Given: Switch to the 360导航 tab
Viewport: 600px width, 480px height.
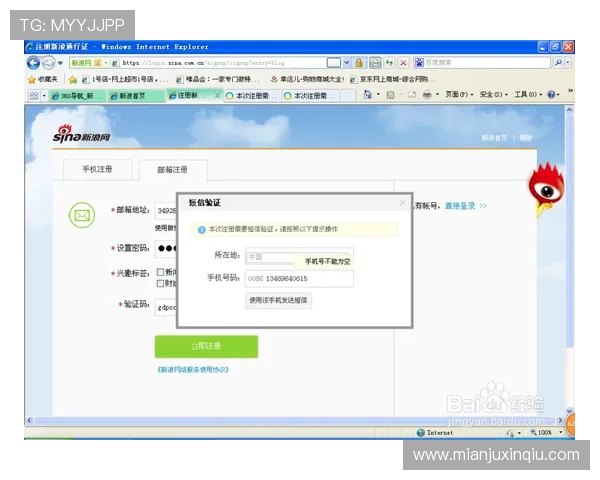Looking at the screenshot, I should coord(77,96).
